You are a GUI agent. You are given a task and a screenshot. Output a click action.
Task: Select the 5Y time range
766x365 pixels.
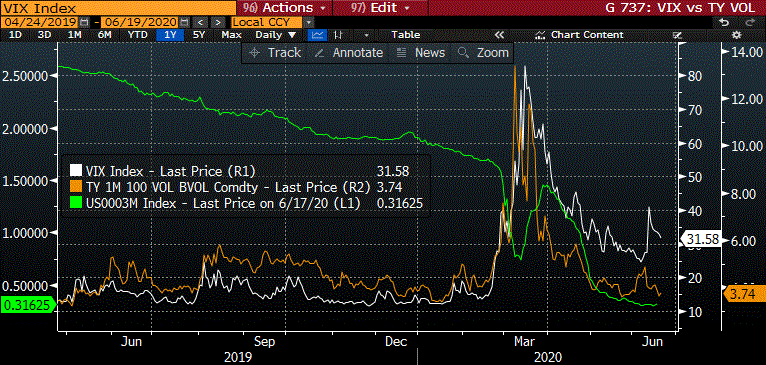coord(199,35)
